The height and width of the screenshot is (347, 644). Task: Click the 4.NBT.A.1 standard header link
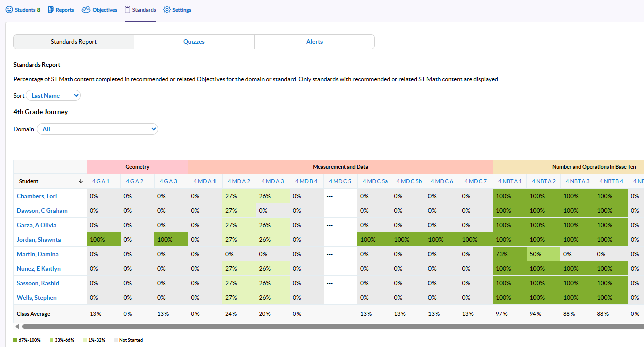(x=510, y=181)
